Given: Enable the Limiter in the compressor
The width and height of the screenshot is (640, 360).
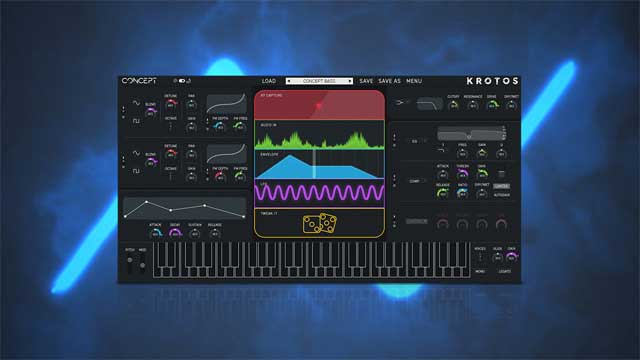Looking at the screenshot, I should (x=501, y=186).
